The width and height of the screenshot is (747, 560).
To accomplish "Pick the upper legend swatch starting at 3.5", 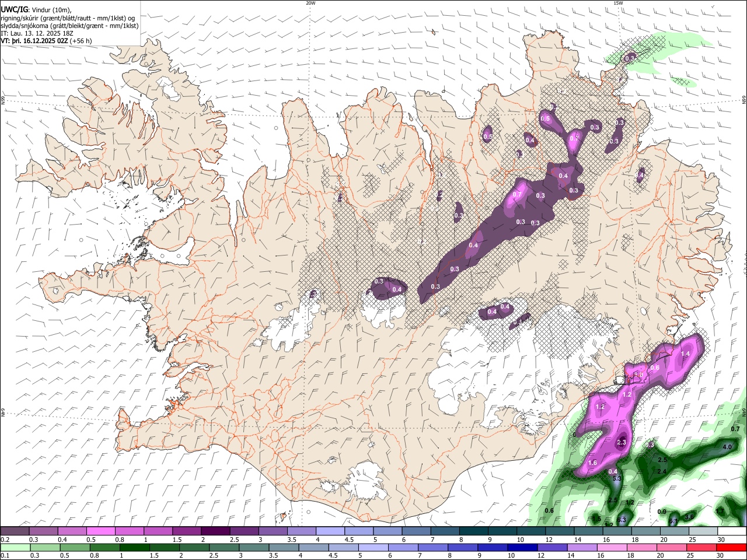I will click(x=301, y=531).
